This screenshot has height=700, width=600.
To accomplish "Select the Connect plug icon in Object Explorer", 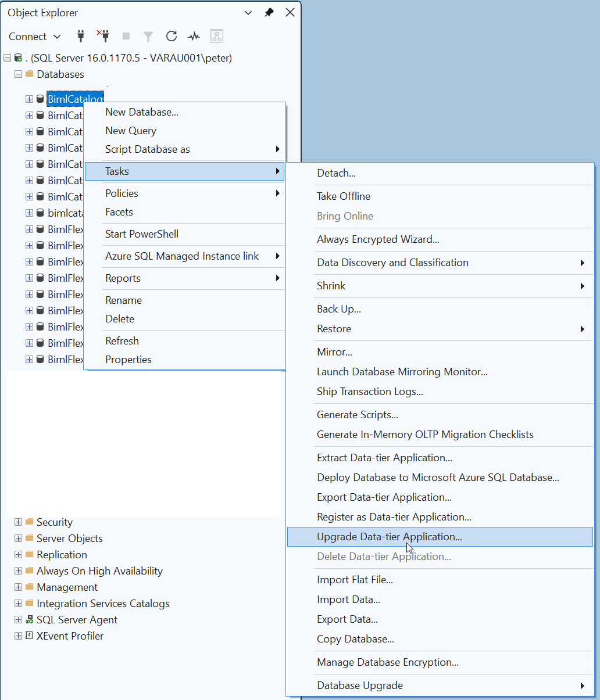I will (x=81, y=36).
